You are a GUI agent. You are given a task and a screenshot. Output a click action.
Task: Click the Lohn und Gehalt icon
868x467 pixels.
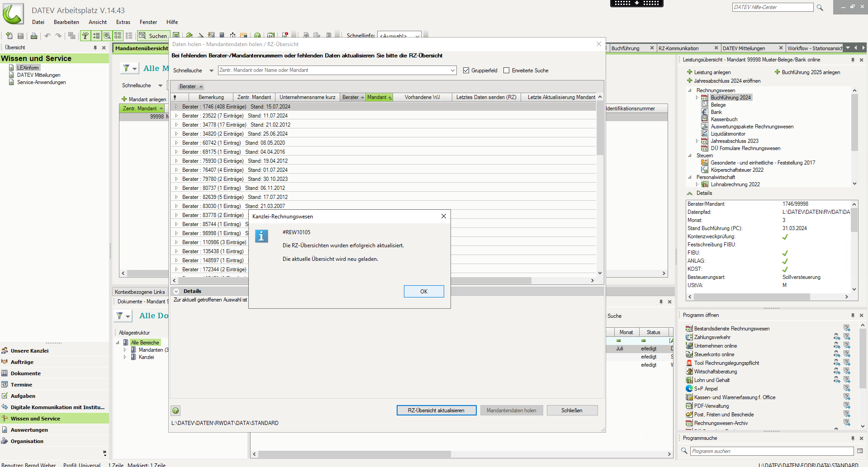[x=689, y=380]
